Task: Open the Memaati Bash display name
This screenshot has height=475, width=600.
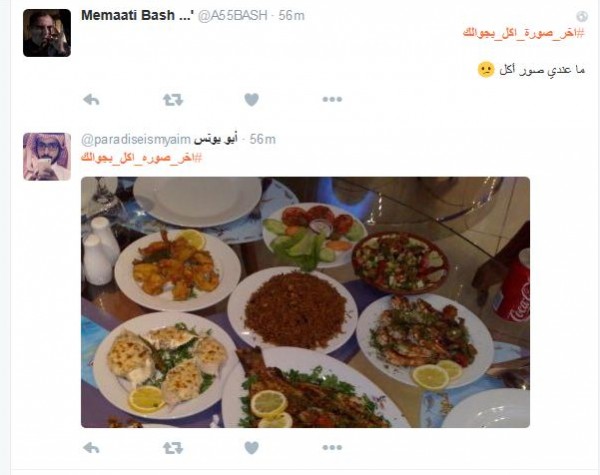Action: (x=137, y=15)
